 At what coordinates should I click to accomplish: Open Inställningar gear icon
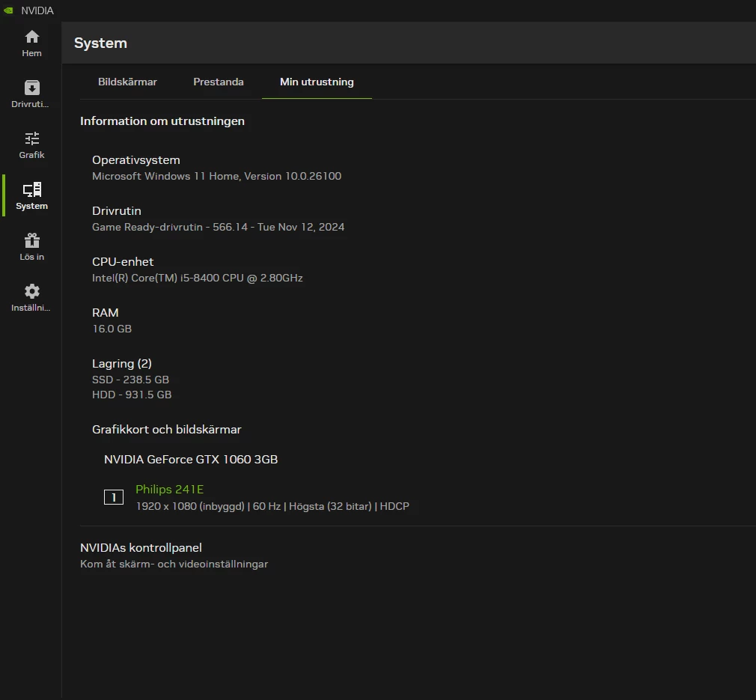(32, 291)
